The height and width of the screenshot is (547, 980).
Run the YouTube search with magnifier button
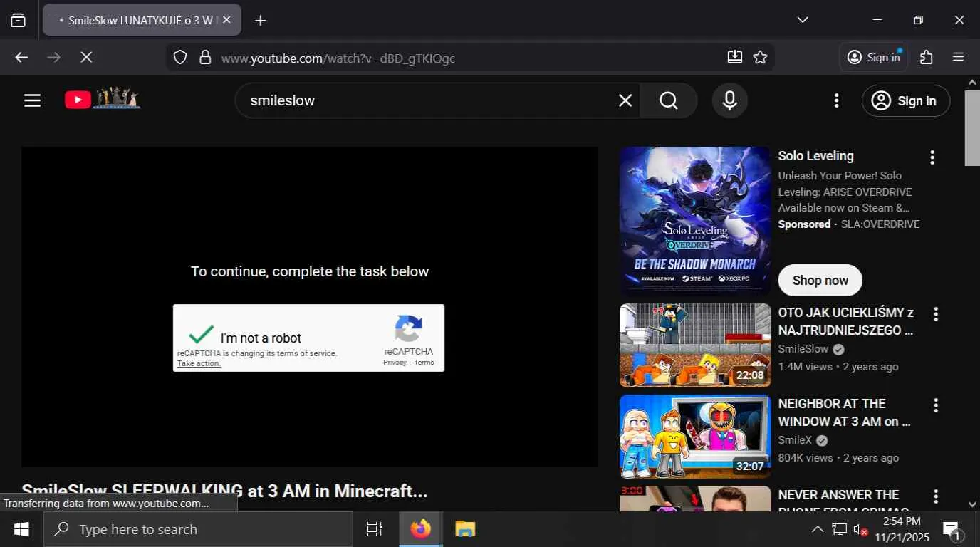point(669,100)
